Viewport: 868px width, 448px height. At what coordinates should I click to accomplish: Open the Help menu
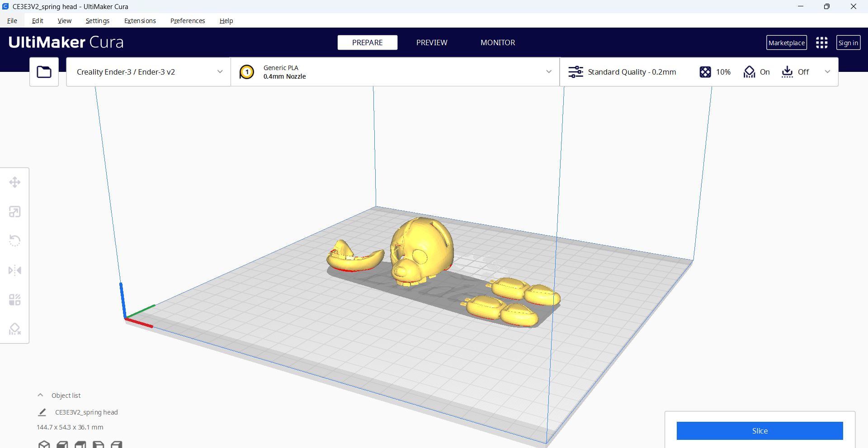[226, 21]
